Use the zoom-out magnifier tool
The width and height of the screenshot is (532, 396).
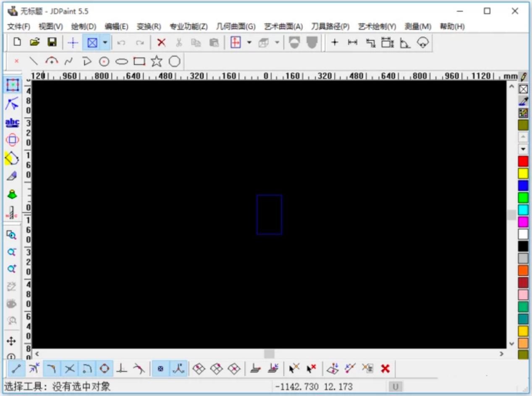pyautogui.click(x=12, y=252)
